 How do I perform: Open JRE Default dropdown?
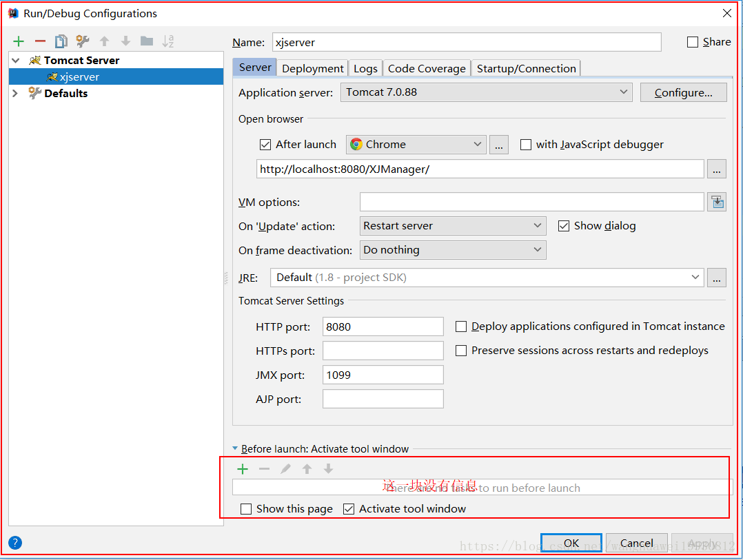[487, 278]
